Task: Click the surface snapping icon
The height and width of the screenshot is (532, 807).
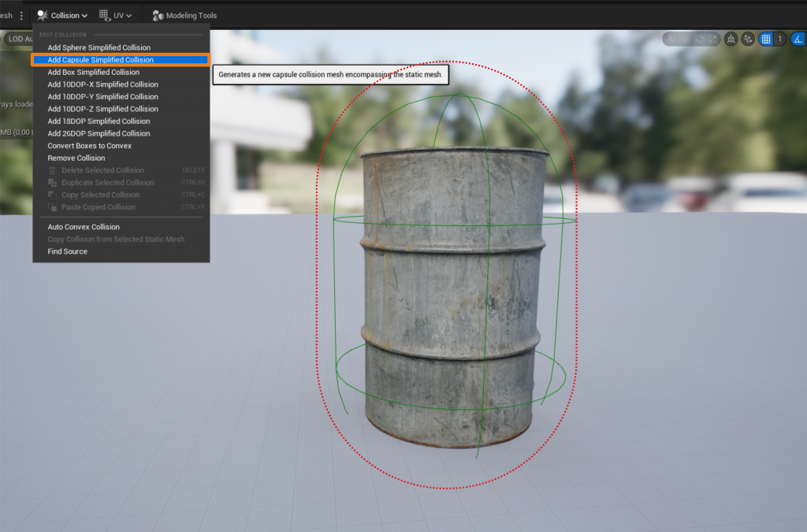Action: [748, 39]
